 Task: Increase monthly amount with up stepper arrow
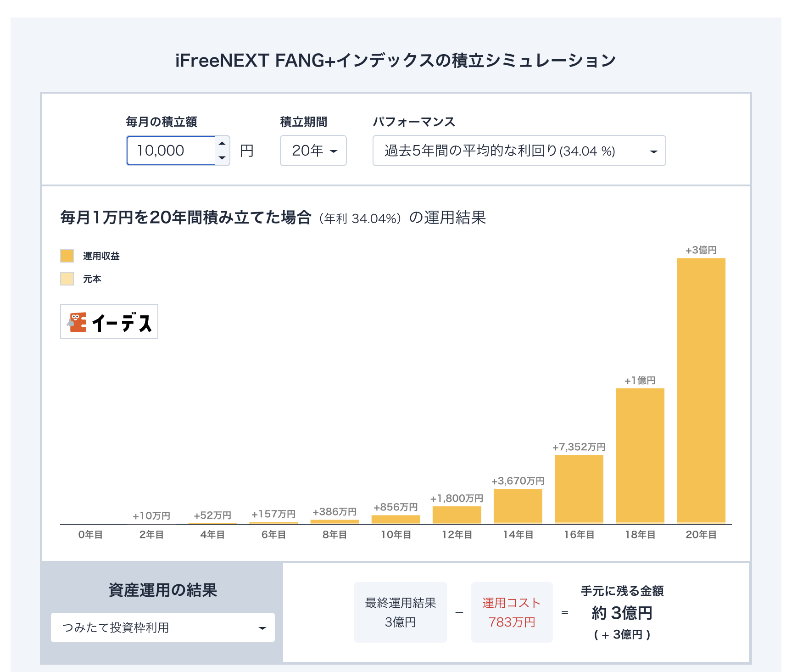coord(222,144)
